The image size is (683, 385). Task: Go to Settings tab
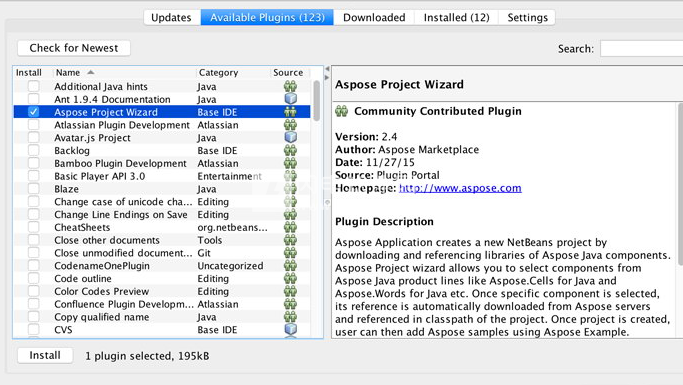coord(527,17)
